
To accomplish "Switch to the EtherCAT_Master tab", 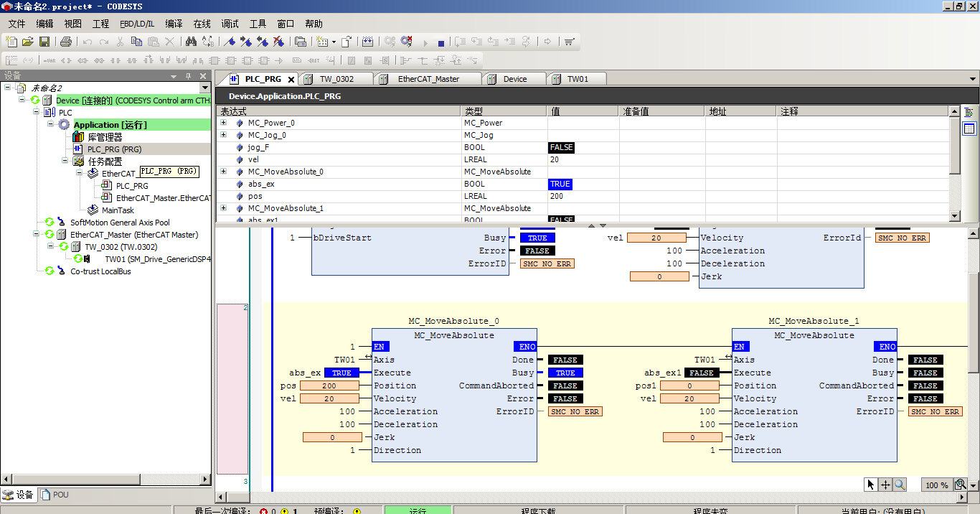I will 428,79.
